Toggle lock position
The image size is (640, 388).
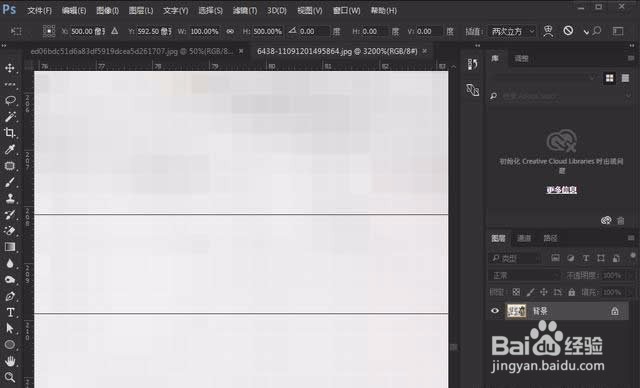(544, 292)
